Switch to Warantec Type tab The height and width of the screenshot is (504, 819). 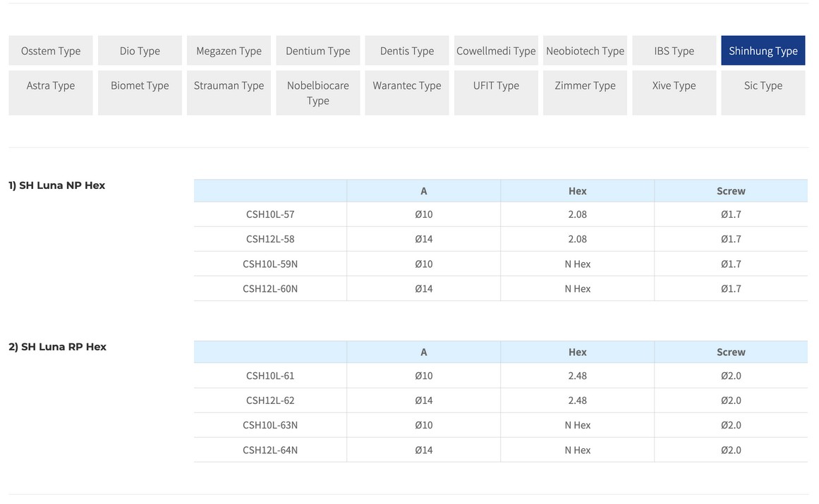coord(407,86)
